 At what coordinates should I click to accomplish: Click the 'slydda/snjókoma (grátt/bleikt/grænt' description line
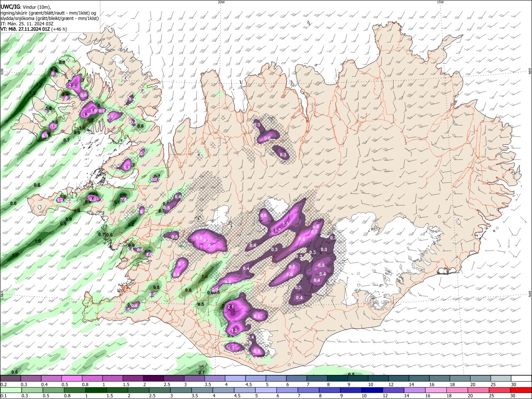[49, 18]
